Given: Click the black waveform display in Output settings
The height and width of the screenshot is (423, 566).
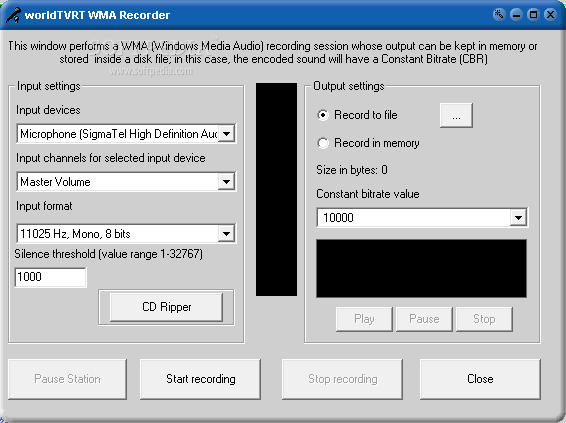Looking at the screenshot, I should click(421, 269).
